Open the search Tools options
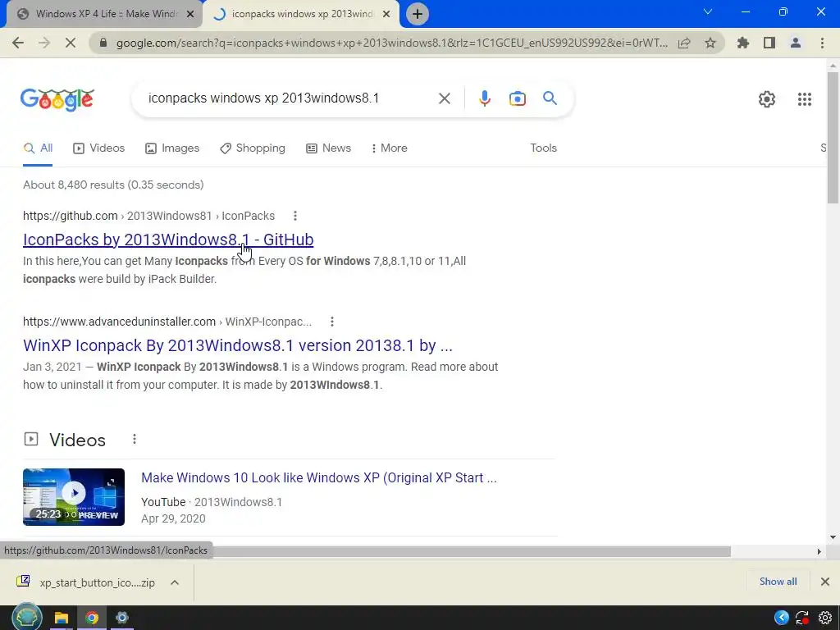This screenshot has width=840, height=630. pos(543,148)
